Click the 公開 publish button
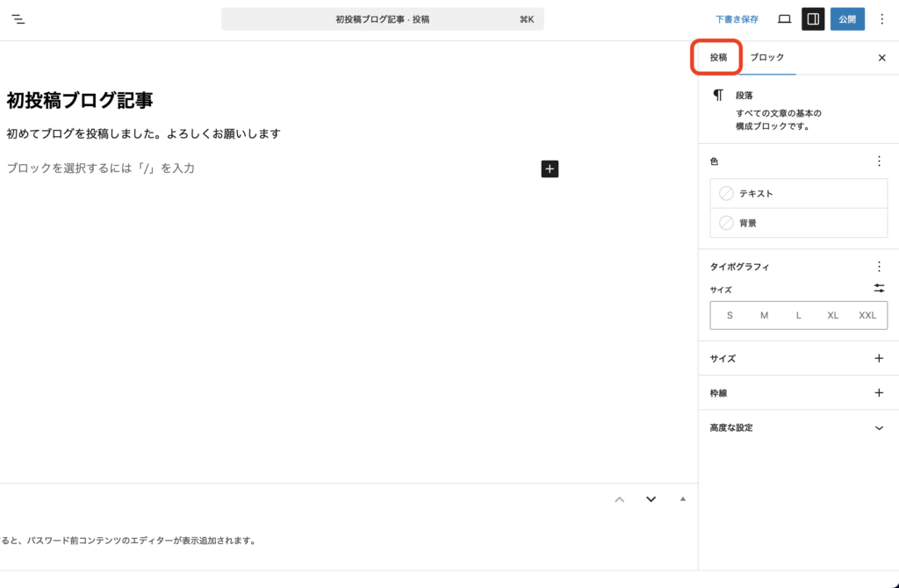 click(x=847, y=19)
